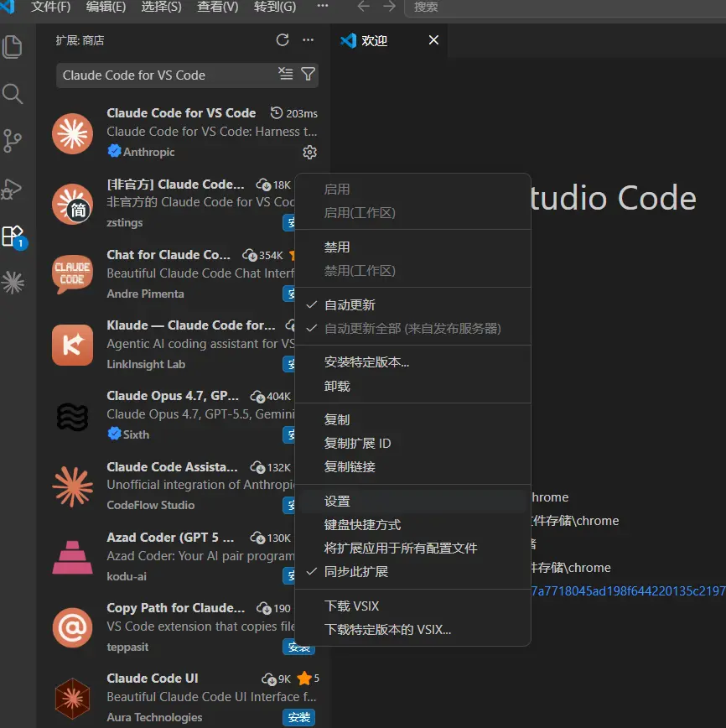Click the Claude Code UI hexagon icon
This screenshot has height=728, width=726.
coord(72,699)
